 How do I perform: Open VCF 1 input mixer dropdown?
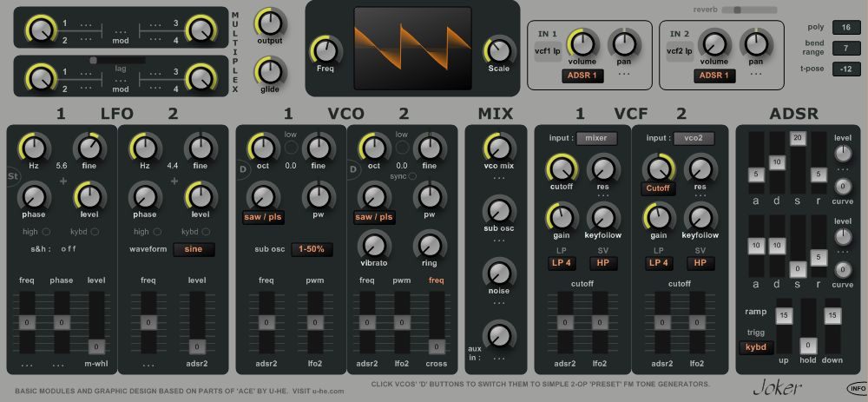[597, 138]
